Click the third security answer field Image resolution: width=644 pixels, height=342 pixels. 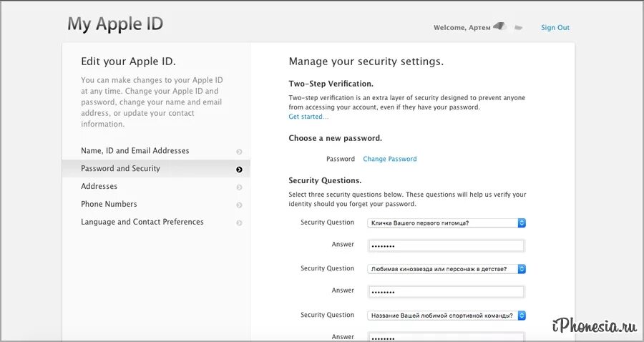click(446, 337)
